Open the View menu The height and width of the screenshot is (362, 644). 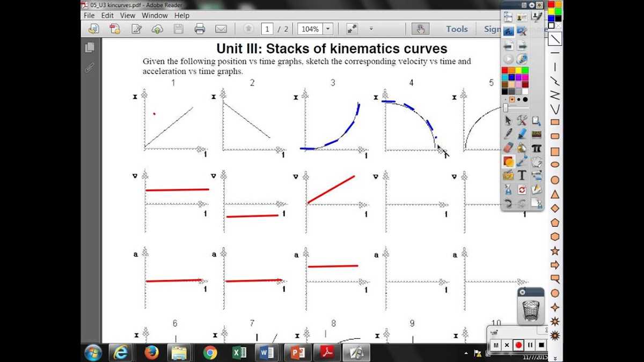click(x=128, y=16)
